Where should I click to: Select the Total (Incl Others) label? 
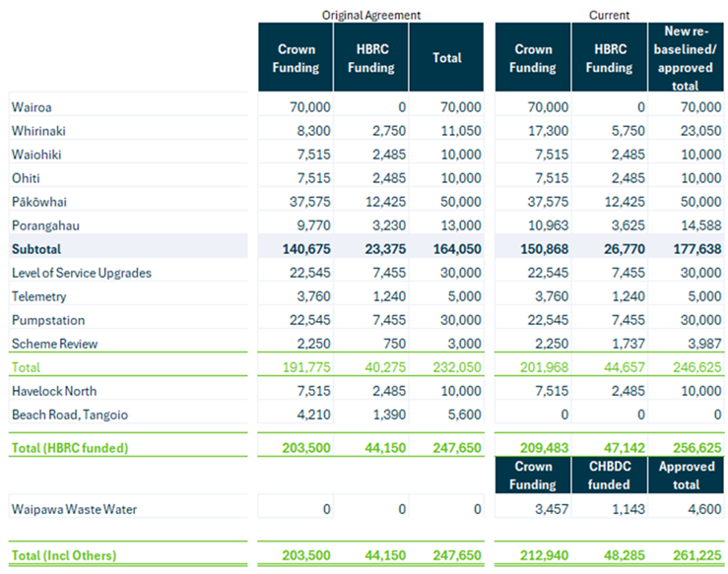pyautogui.click(x=64, y=555)
